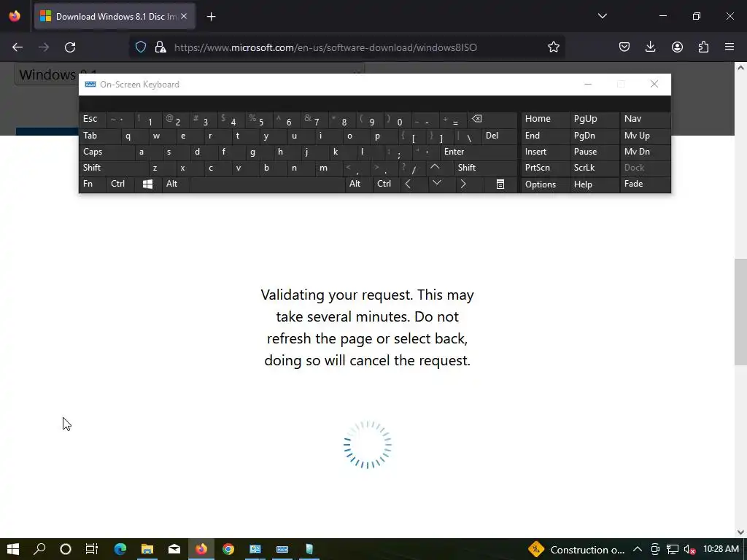Click the Nav key on keyboard
Viewport: 747px width, 560px height.
point(645,119)
